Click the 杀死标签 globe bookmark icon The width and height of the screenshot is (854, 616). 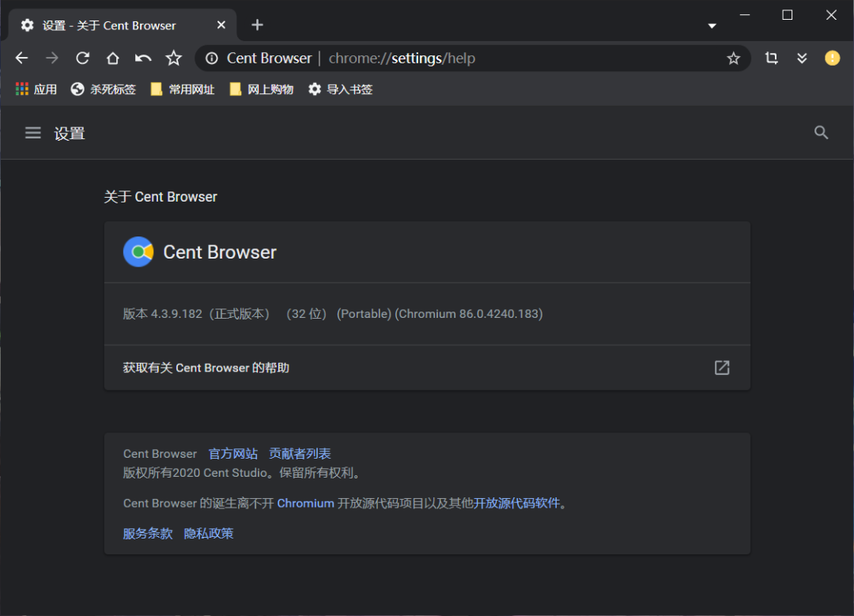pyautogui.click(x=77, y=89)
